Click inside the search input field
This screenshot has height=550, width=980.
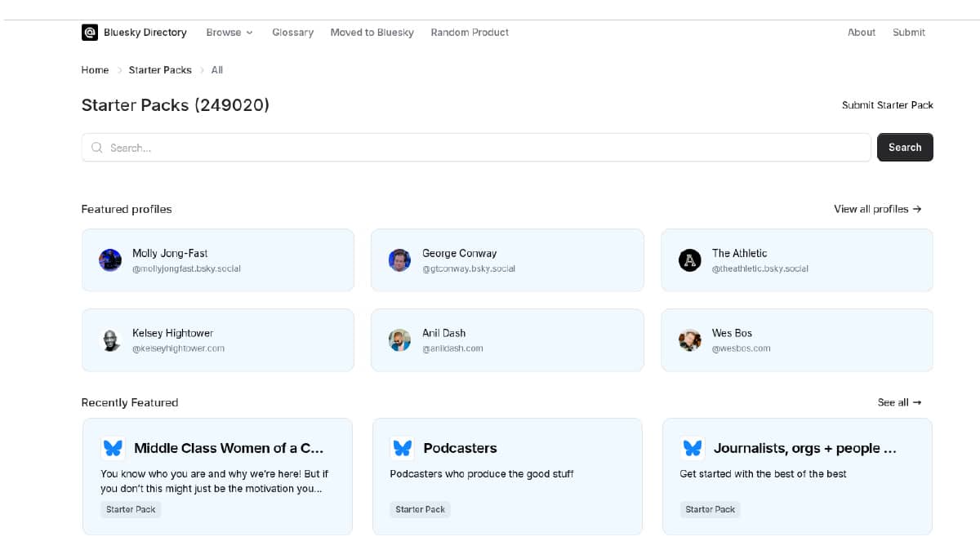pyautogui.click(x=408, y=148)
